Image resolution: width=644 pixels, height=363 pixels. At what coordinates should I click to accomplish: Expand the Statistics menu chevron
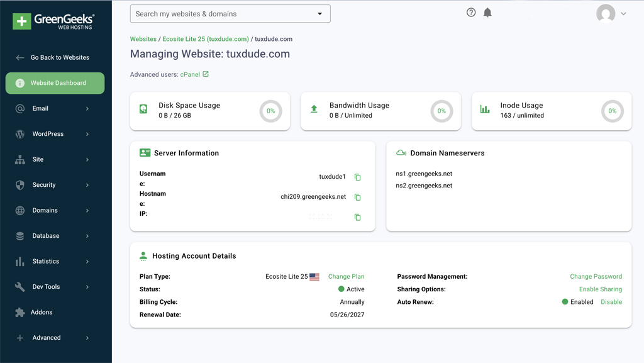click(x=87, y=261)
